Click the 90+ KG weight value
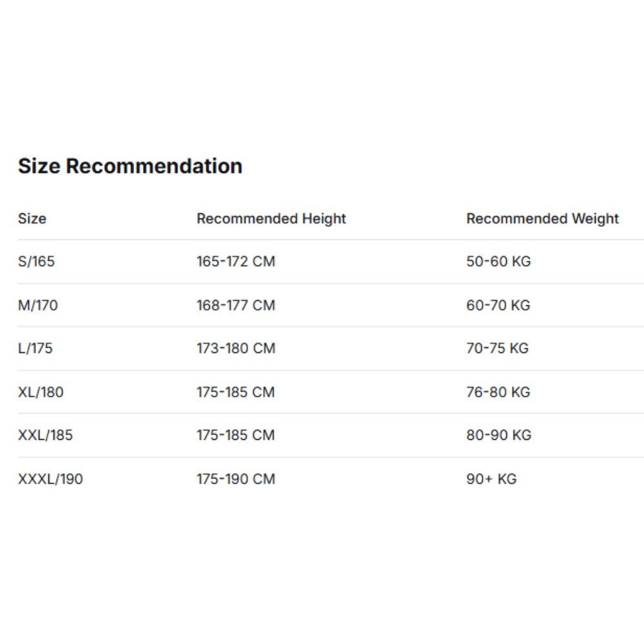Viewport: 644px width, 644px height. (491, 479)
